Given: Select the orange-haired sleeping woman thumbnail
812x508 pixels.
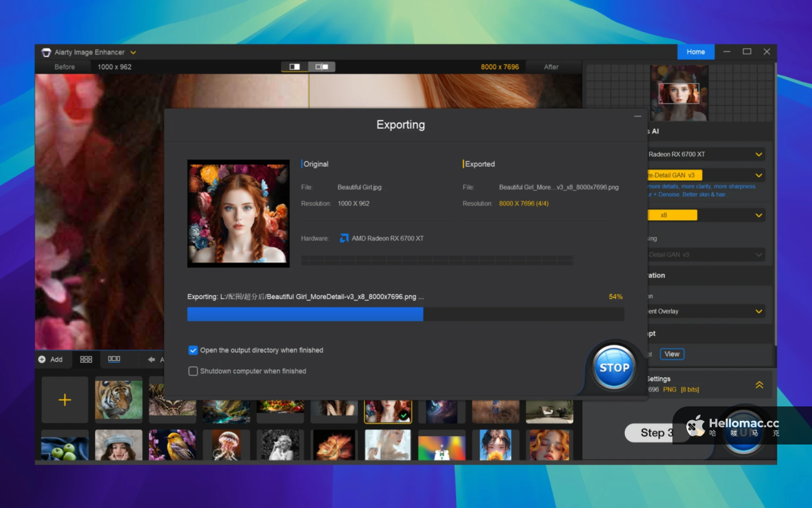Looking at the screenshot, I should pyautogui.click(x=549, y=445).
